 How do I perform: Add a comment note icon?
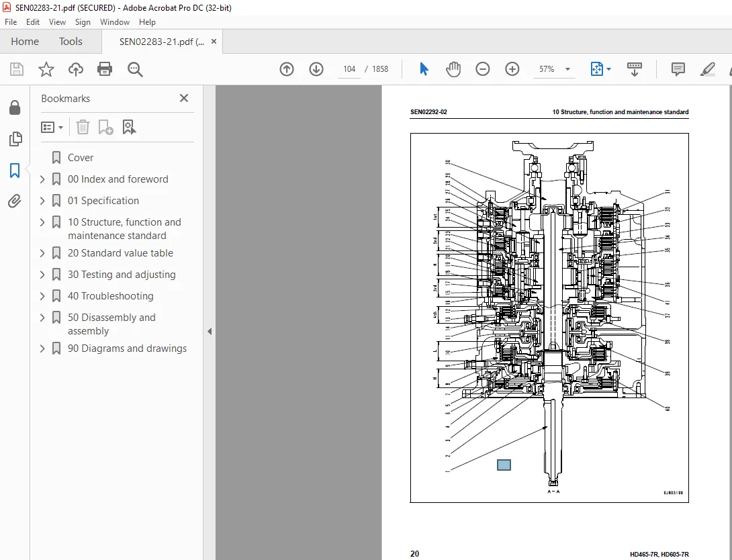coord(678,69)
